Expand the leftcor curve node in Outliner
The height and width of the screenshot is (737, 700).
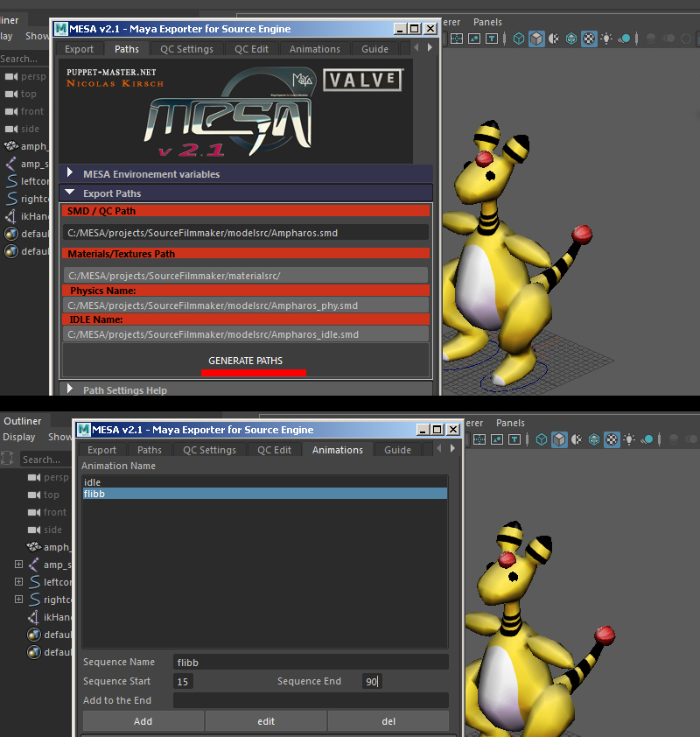[x=18, y=581]
